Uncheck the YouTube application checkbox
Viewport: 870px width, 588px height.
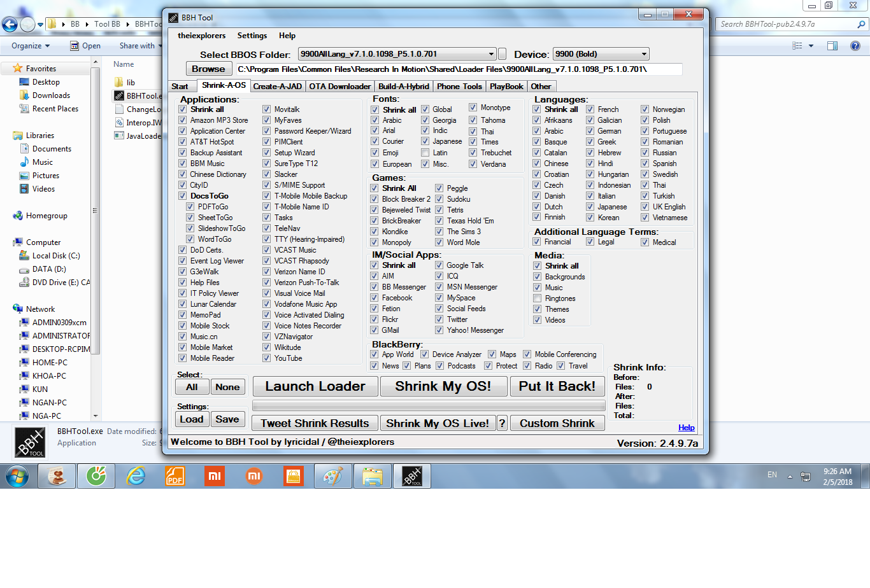[x=267, y=358]
